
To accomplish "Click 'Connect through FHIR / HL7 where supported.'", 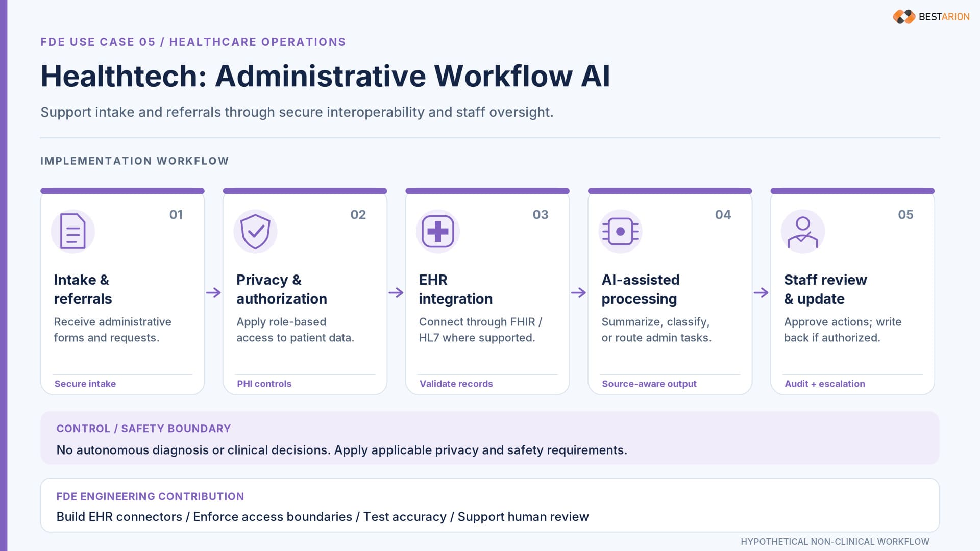I will pos(480,330).
